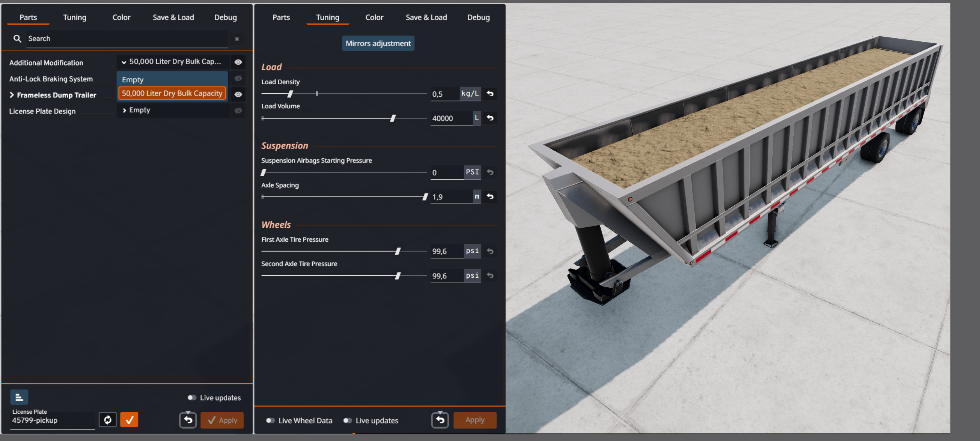Viewport: 980px width, 441px height.
Task: Regenerate license plate with refresh icon
Action: point(108,420)
